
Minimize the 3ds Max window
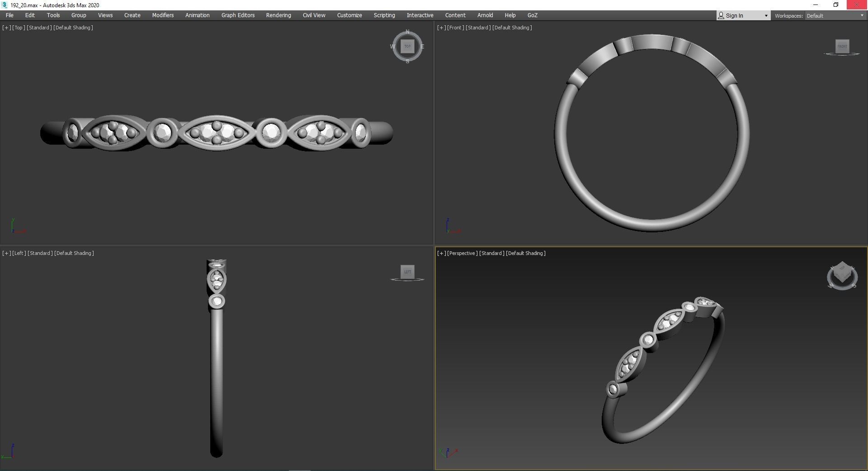tap(816, 5)
